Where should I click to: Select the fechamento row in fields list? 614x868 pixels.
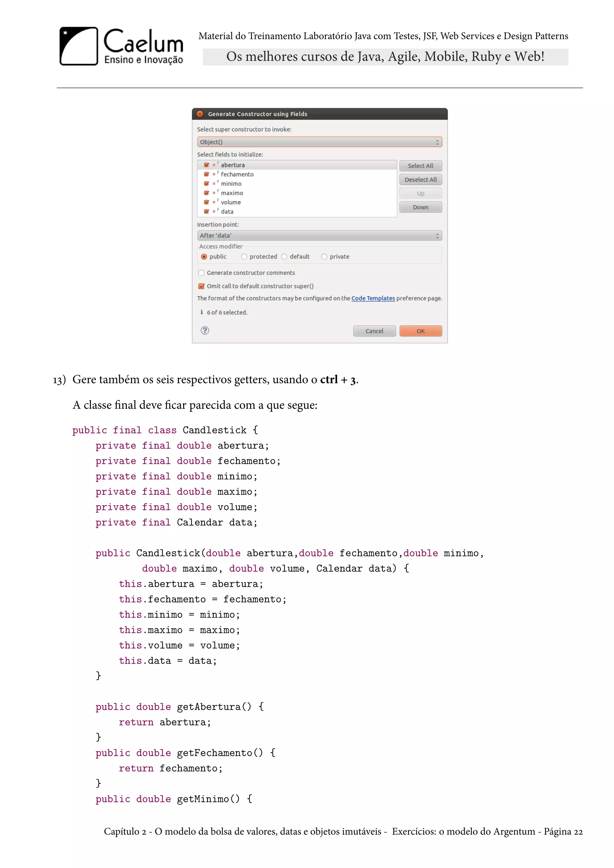click(x=297, y=174)
